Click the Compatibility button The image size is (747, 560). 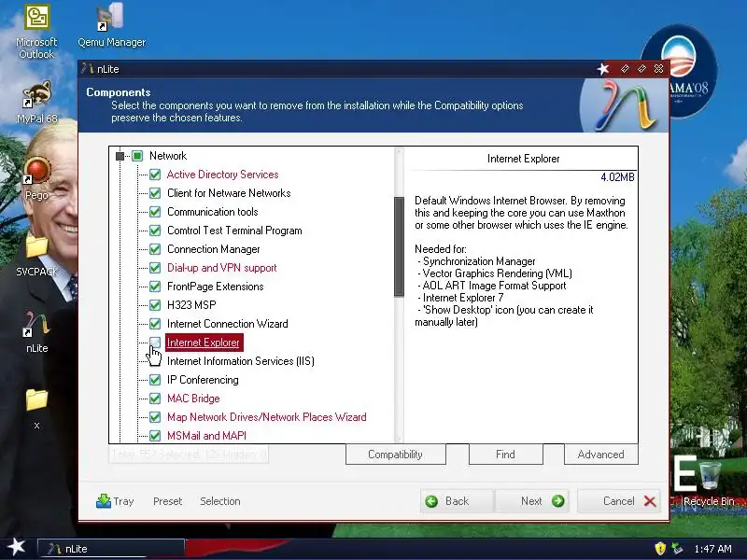click(x=395, y=455)
